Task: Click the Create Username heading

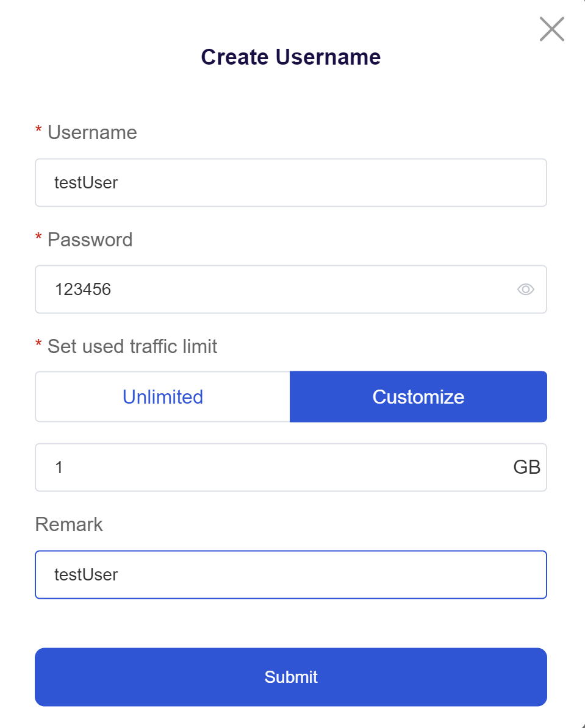Action: [x=291, y=57]
